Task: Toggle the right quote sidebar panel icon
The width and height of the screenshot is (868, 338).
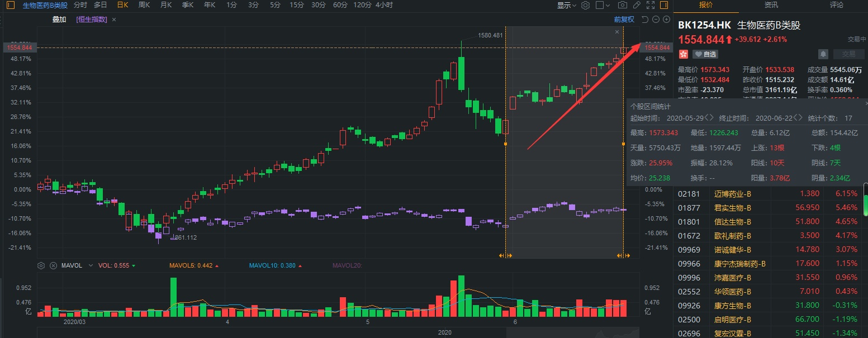Action: click(x=664, y=5)
